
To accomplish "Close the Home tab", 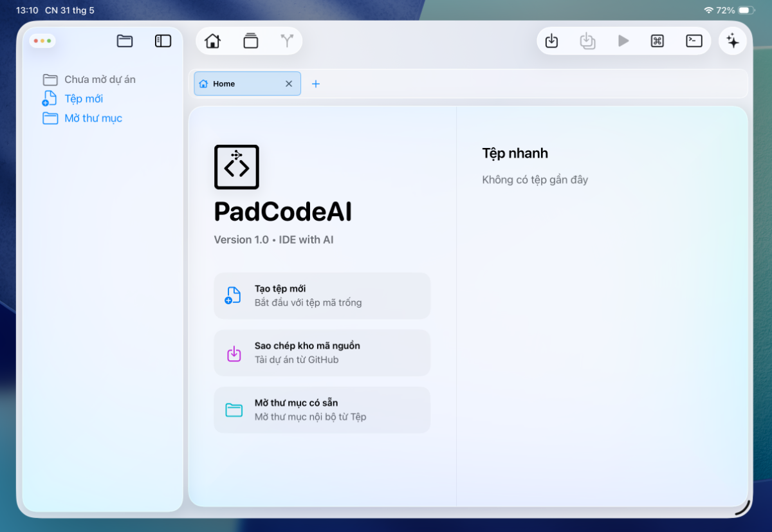I will [289, 84].
